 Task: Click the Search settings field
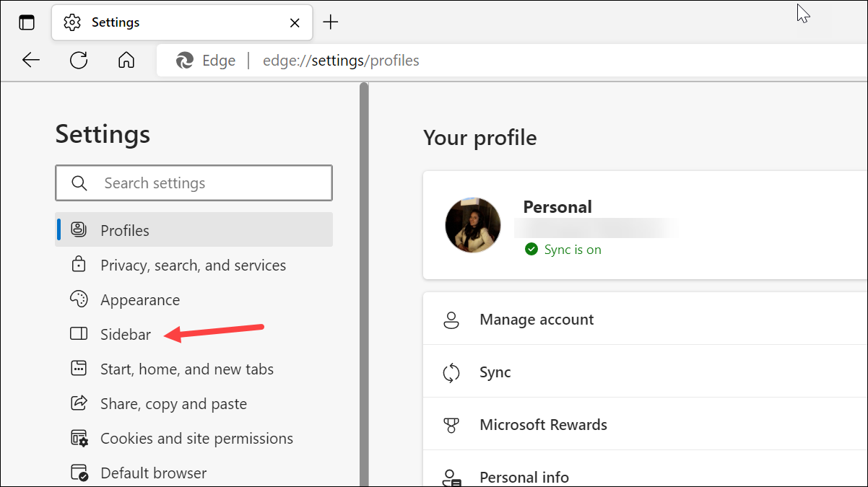pyautogui.click(x=194, y=183)
